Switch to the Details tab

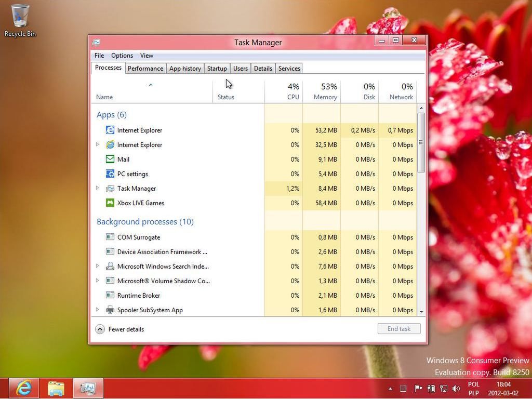coord(263,69)
